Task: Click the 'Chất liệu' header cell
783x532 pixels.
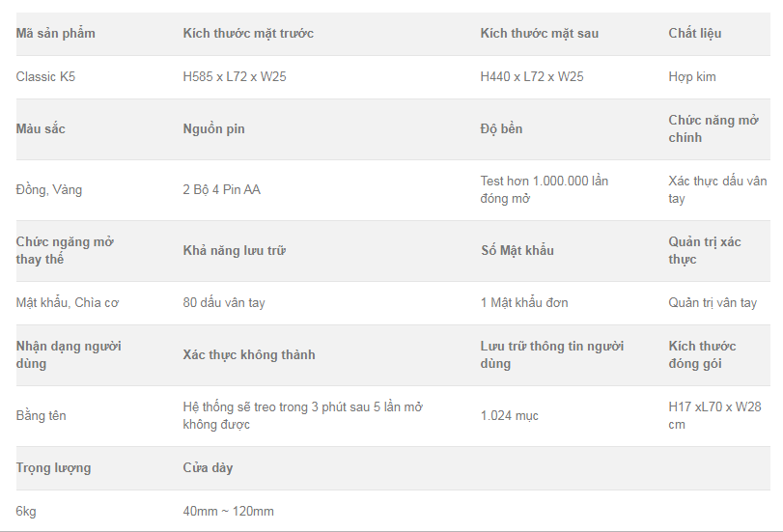Action: point(695,33)
